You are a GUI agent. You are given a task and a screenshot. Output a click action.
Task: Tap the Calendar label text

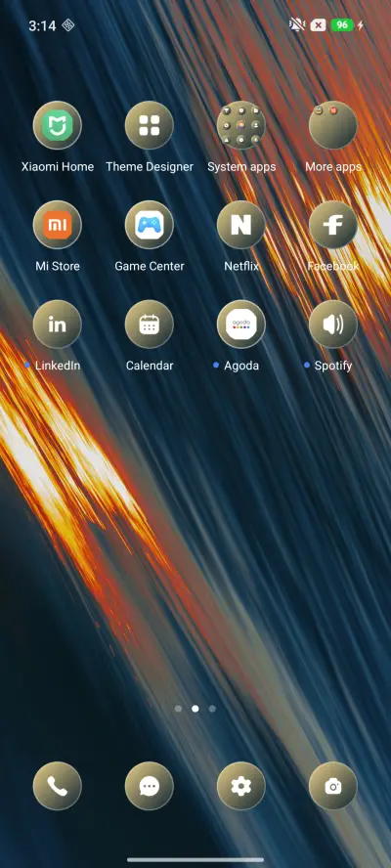[x=150, y=366]
